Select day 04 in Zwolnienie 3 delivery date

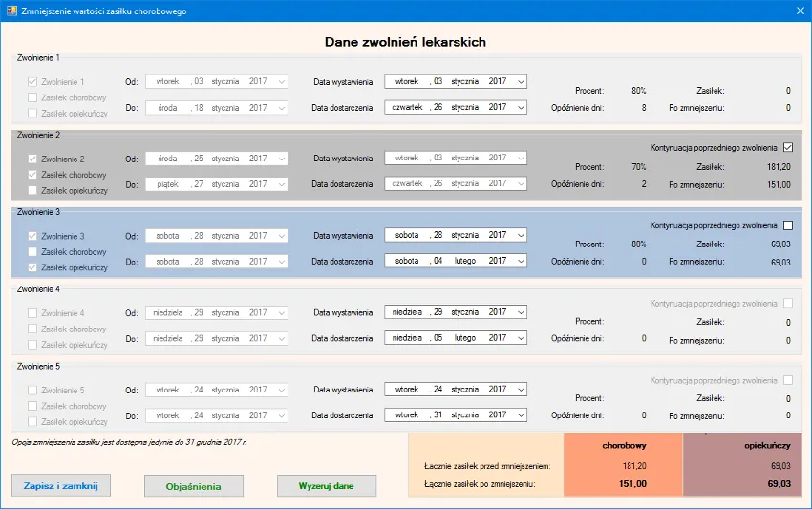pyautogui.click(x=438, y=260)
